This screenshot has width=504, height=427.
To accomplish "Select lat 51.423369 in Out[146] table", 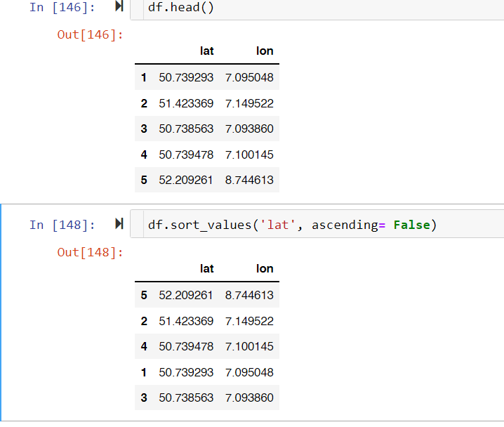I will coord(186,103).
